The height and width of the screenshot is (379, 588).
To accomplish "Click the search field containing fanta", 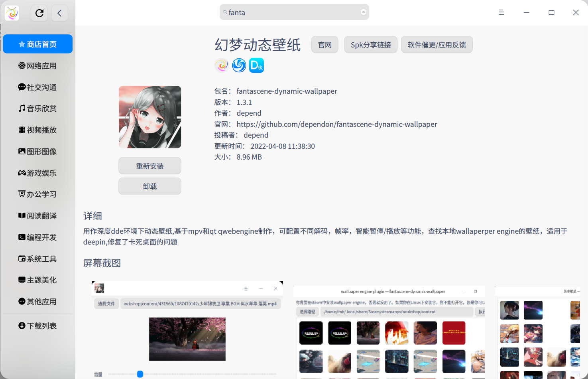I will click(x=294, y=12).
